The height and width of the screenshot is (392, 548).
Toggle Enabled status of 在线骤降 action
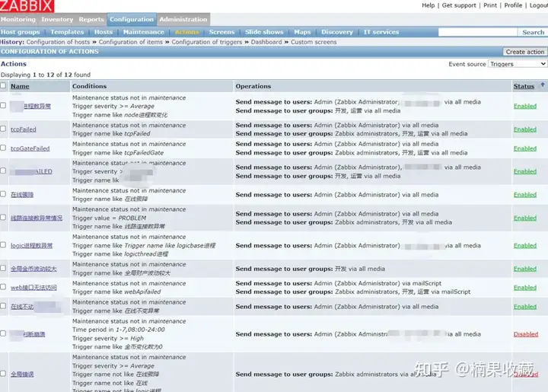pos(525,195)
